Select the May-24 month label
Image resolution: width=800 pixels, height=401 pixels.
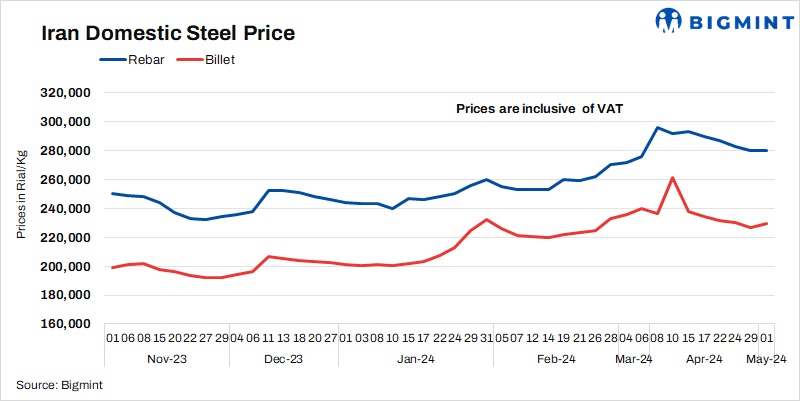click(768, 359)
